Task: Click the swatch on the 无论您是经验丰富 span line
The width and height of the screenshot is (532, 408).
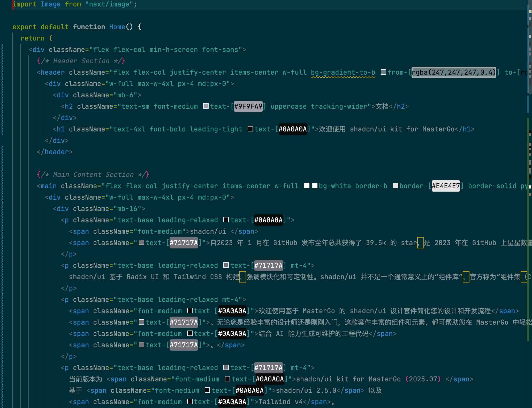Action: [x=141, y=322]
